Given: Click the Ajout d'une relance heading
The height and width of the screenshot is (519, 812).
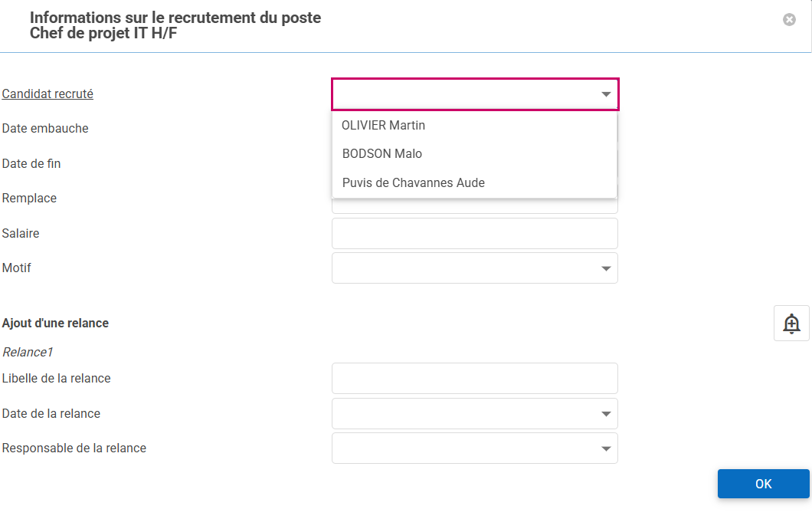Looking at the screenshot, I should [x=55, y=324].
